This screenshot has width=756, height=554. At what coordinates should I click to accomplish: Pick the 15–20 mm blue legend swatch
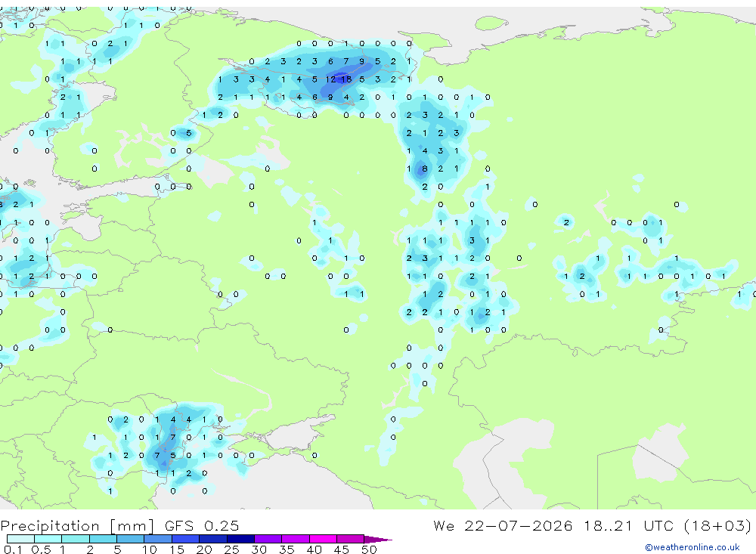[185, 539]
